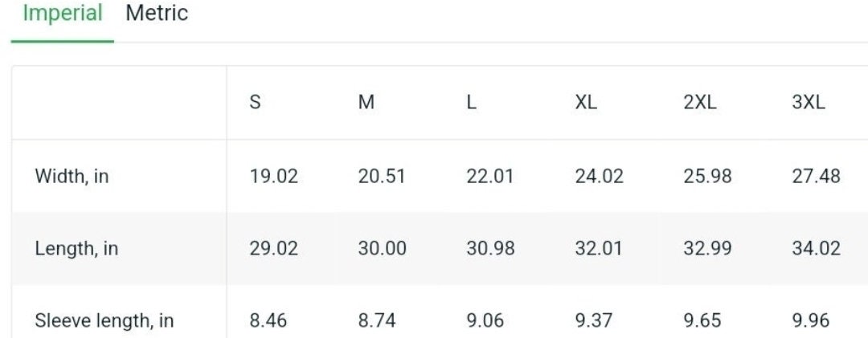Select width value 19.02 for size S
This screenshot has width=868, height=338.
coord(273,177)
